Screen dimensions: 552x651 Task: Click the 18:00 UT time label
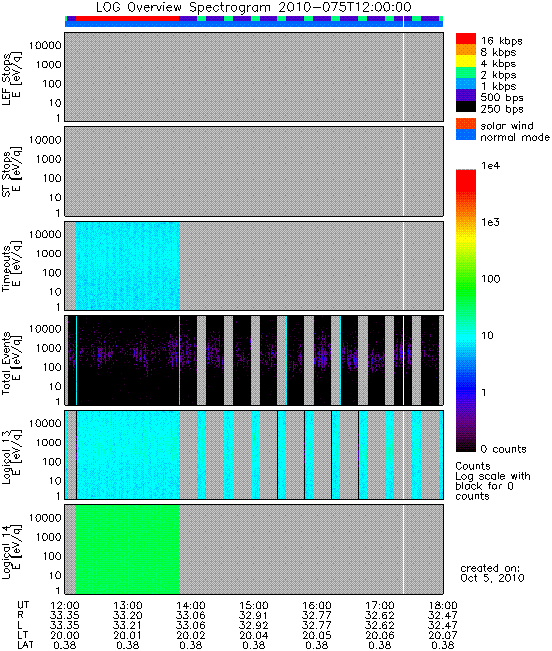pos(443,605)
